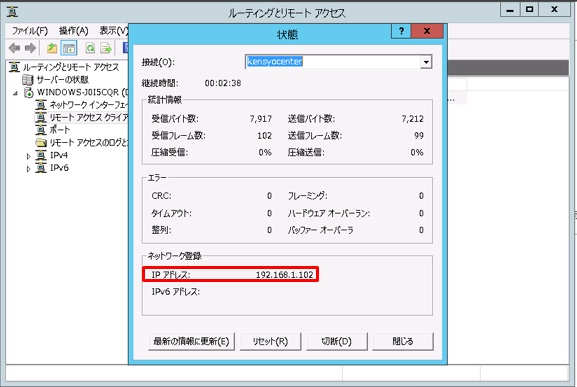This screenshot has height=387, width=577.
Task: Click the help question mark in 状態 dialog
Action: pyautogui.click(x=401, y=31)
